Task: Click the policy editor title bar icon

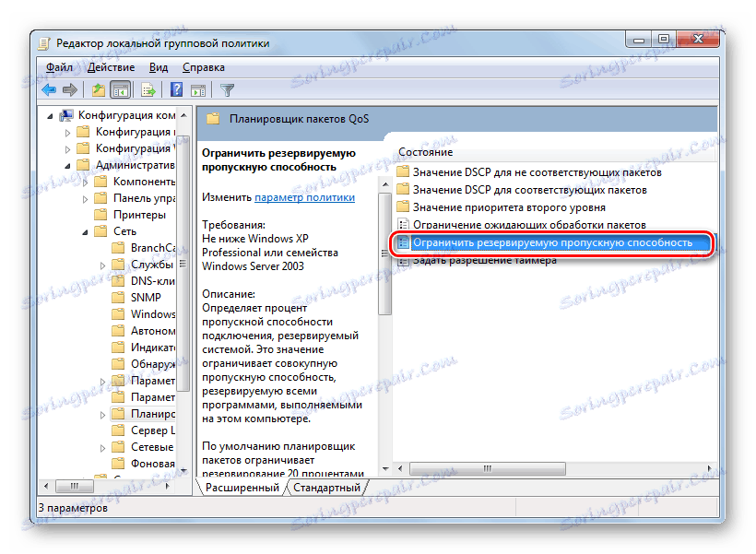Action: tap(44, 43)
